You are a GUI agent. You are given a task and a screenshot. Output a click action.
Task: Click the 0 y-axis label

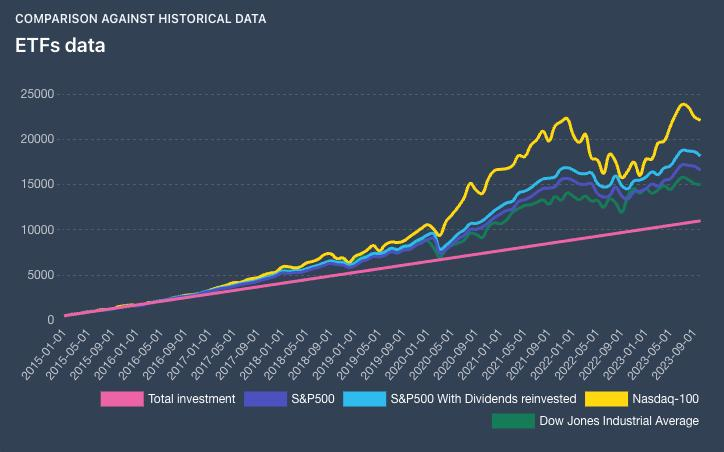tap(51, 320)
